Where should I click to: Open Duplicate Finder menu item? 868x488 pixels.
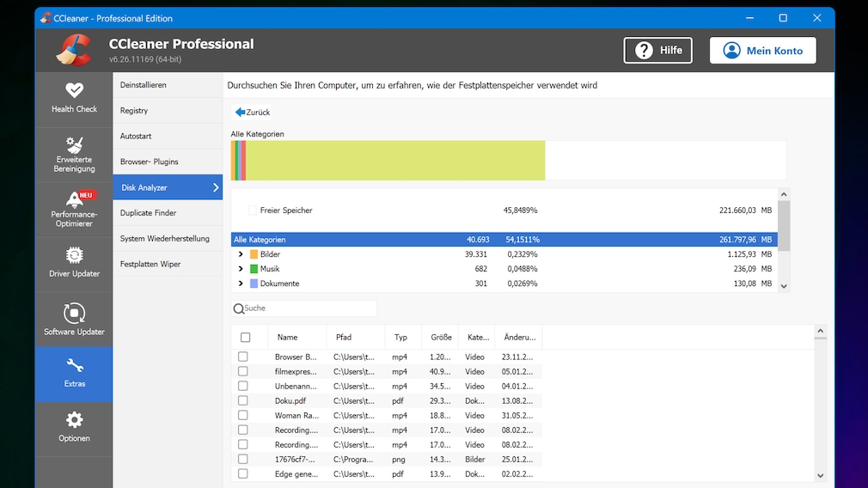pos(168,213)
